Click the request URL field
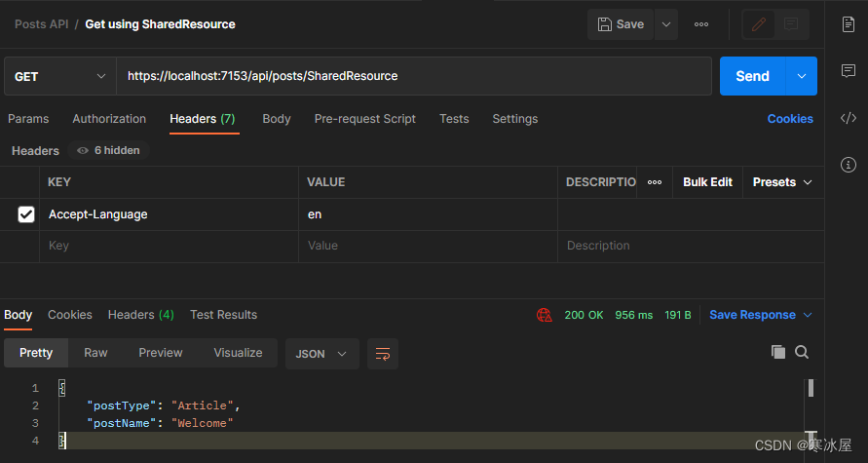 [x=413, y=76]
